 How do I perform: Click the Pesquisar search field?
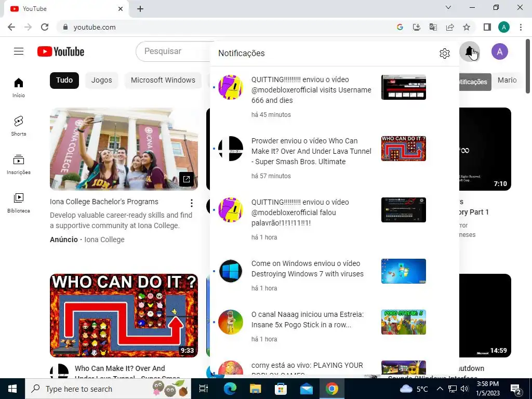(x=173, y=51)
